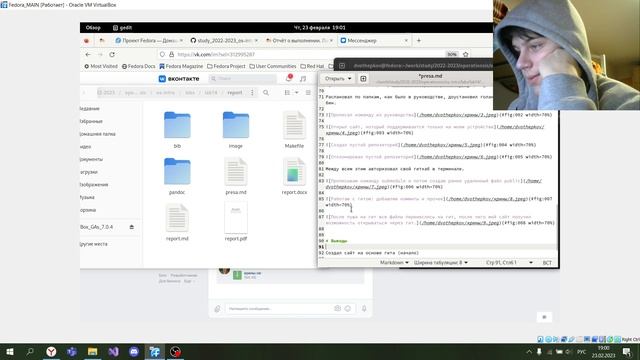
Task: Go to Home folder in Files sidebar
Action: (98, 134)
